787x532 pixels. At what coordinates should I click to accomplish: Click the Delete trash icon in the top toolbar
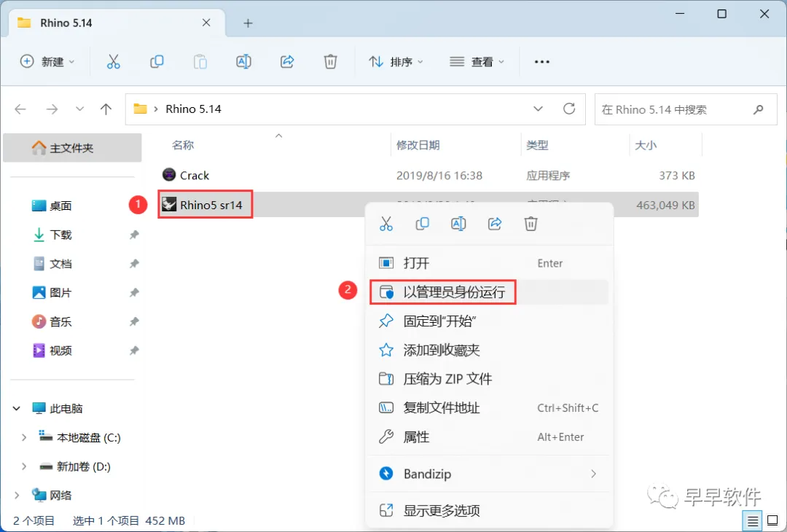pos(330,62)
